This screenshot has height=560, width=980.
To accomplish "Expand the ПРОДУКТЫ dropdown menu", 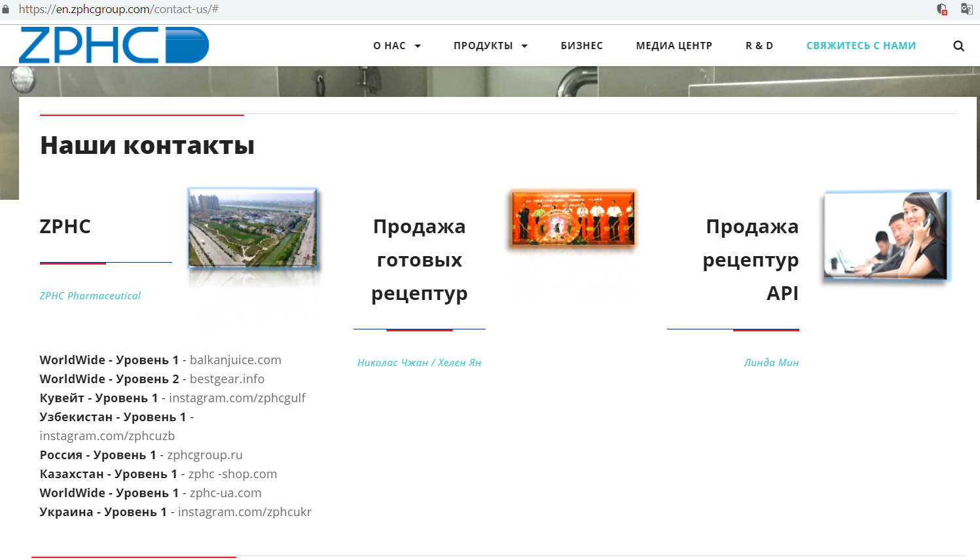I will pyautogui.click(x=490, y=45).
